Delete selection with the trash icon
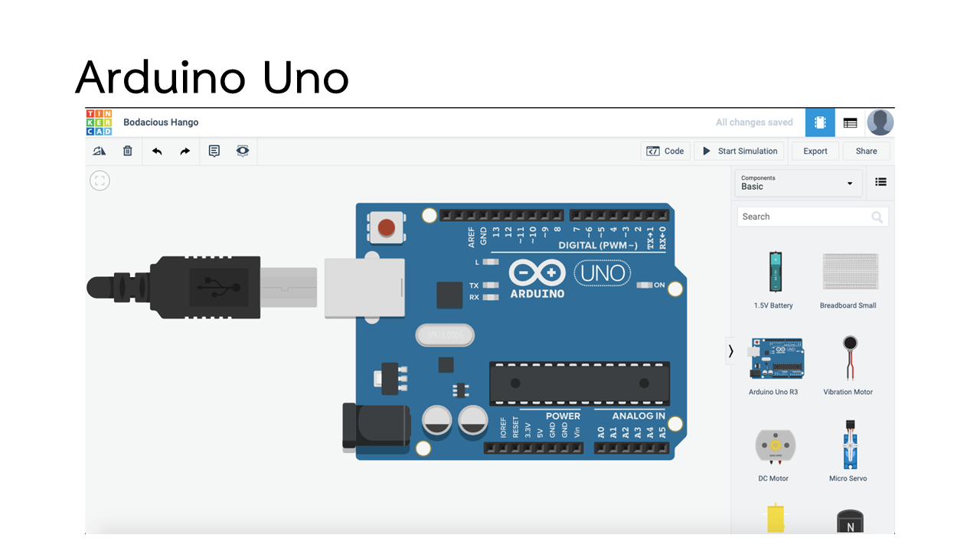Image resolution: width=980 pixels, height=551 pixels. pos(128,152)
